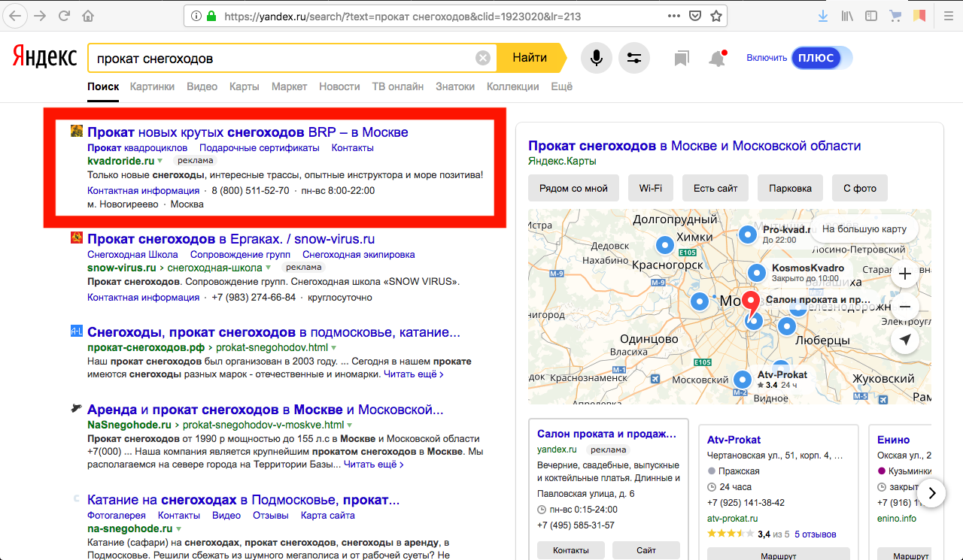The width and height of the screenshot is (963, 560).
Task: Zoom out on the map
Action: coord(905,307)
